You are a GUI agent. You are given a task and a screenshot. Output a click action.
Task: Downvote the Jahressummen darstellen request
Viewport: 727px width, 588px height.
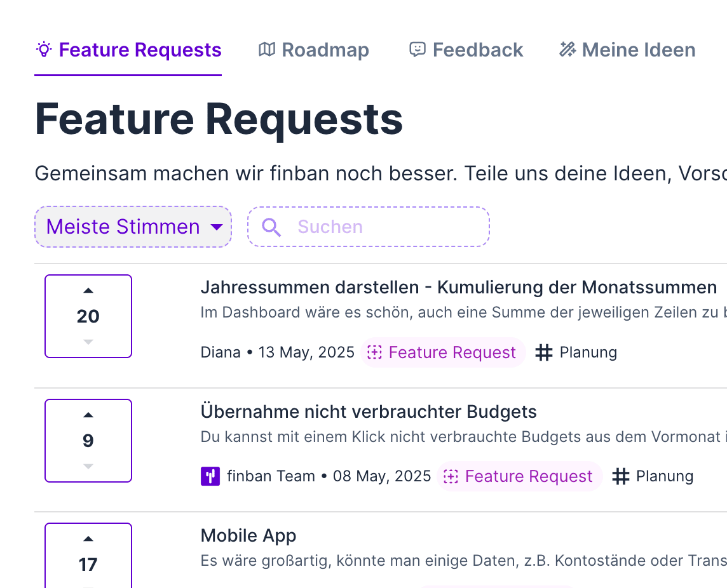tap(88, 342)
